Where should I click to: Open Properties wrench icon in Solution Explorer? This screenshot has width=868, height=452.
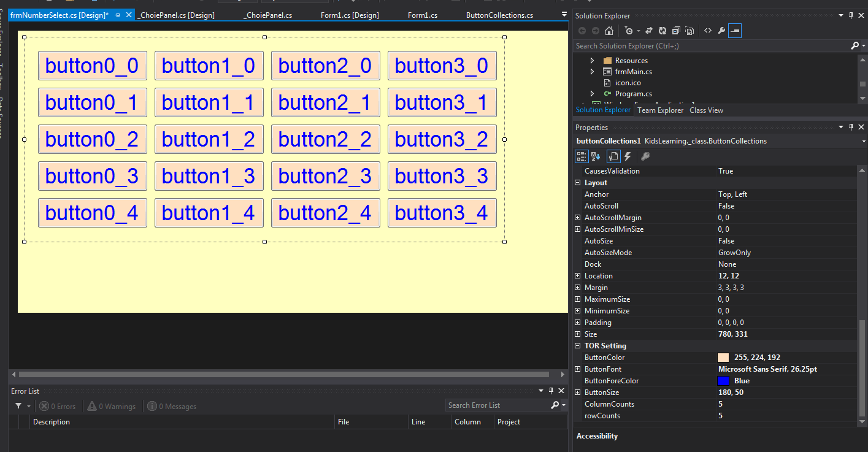click(721, 31)
